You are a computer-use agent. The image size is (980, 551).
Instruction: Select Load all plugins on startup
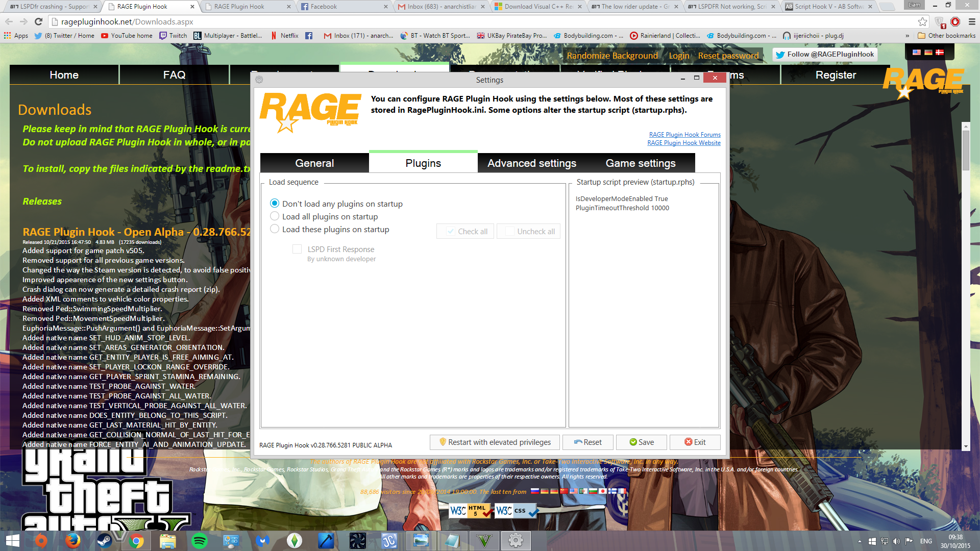point(275,216)
